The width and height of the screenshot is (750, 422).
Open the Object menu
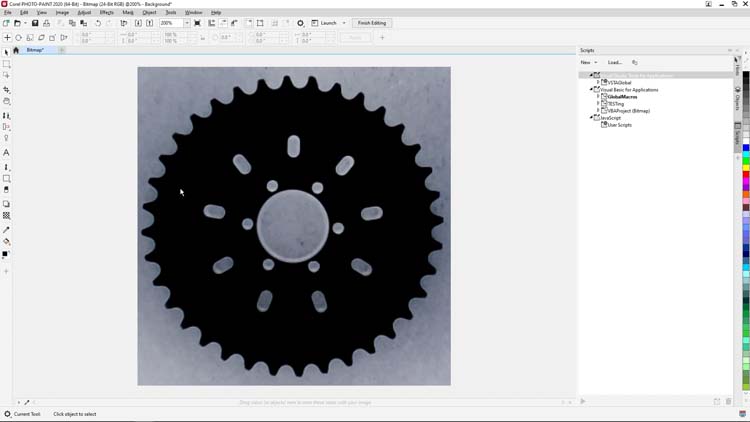149,12
